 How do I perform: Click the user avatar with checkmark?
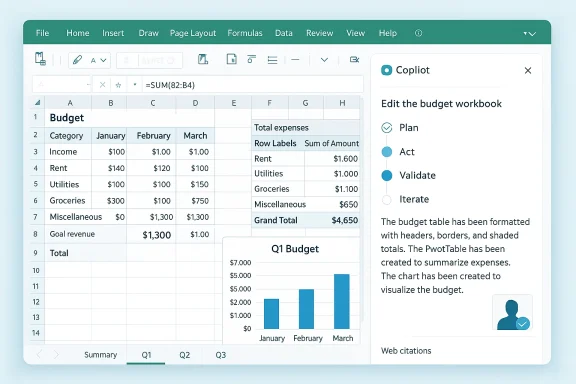512,313
